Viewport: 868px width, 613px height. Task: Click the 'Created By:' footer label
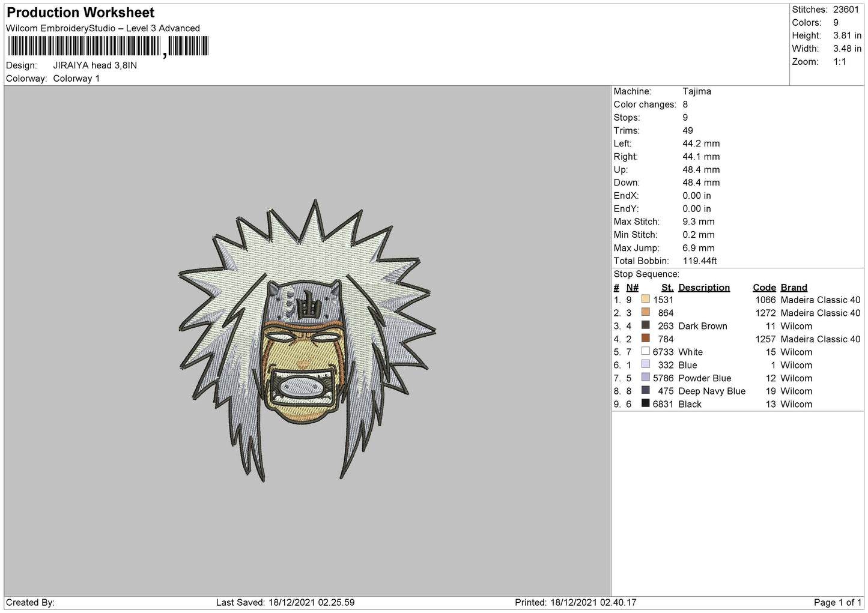[30, 602]
